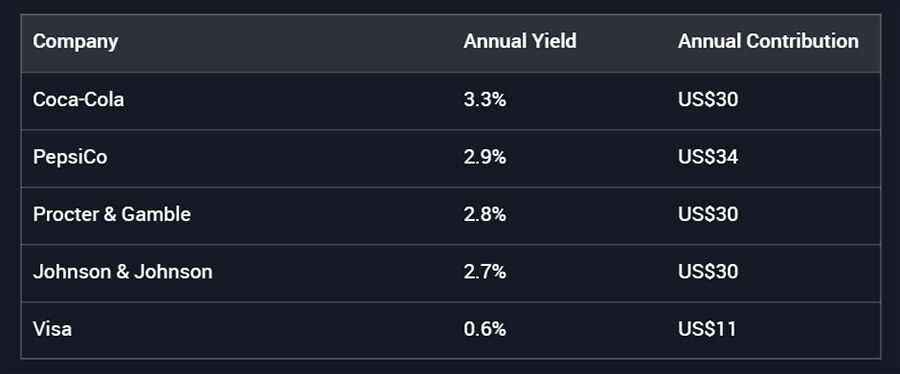The height and width of the screenshot is (374, 900).
Task: Click the 2.8% Procter & Gamble yield
Action: tap(485, 215)
